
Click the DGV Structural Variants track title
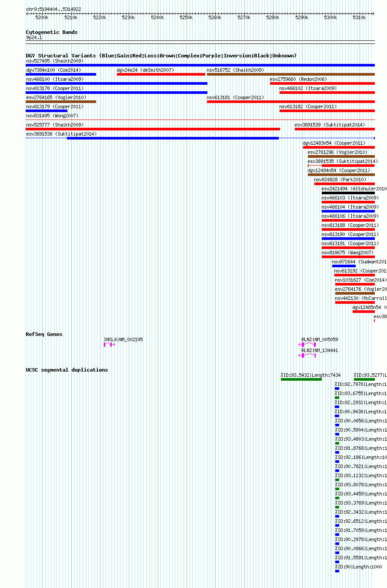pyautogui.click(x=161, y=56)
